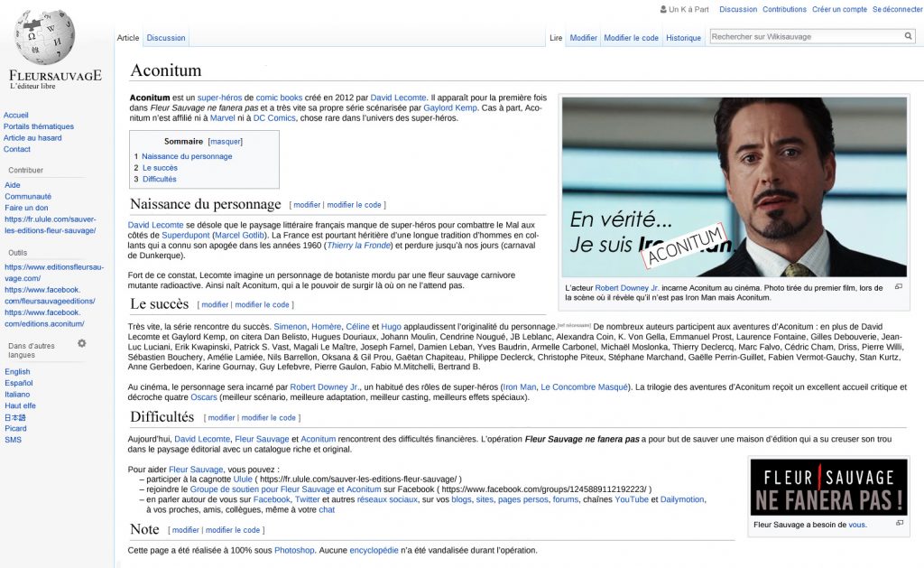Click Faire un don

(26, 208)
